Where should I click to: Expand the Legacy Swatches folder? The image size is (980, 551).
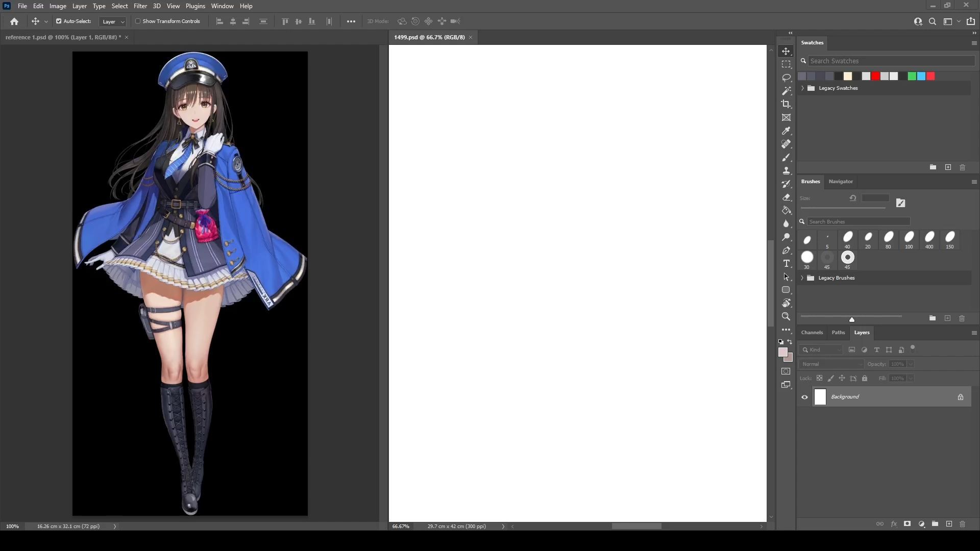(x=802, y=88)
